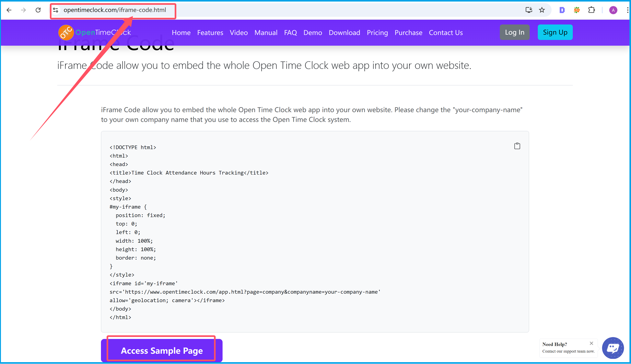Open the blue D extension icon
Viewport: 631px width, 364px height.
tap(562, 10)
